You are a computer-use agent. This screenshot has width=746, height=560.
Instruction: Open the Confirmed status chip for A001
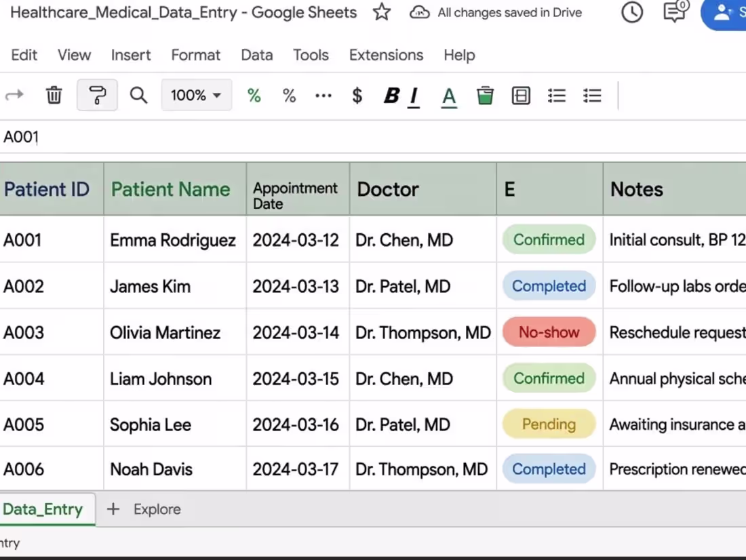[x=549, y=239]
